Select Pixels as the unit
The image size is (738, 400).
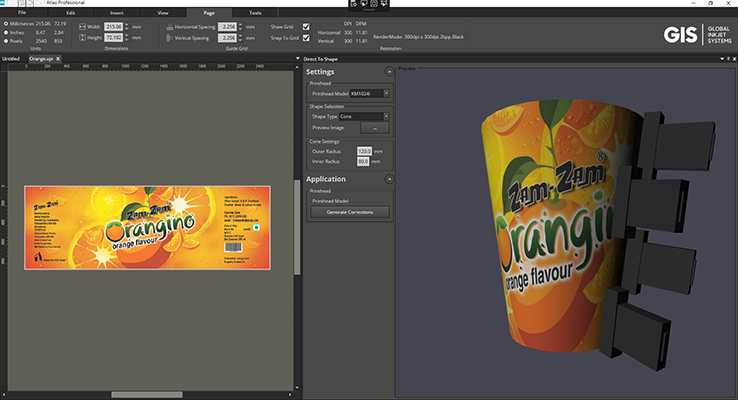(6, 41)
